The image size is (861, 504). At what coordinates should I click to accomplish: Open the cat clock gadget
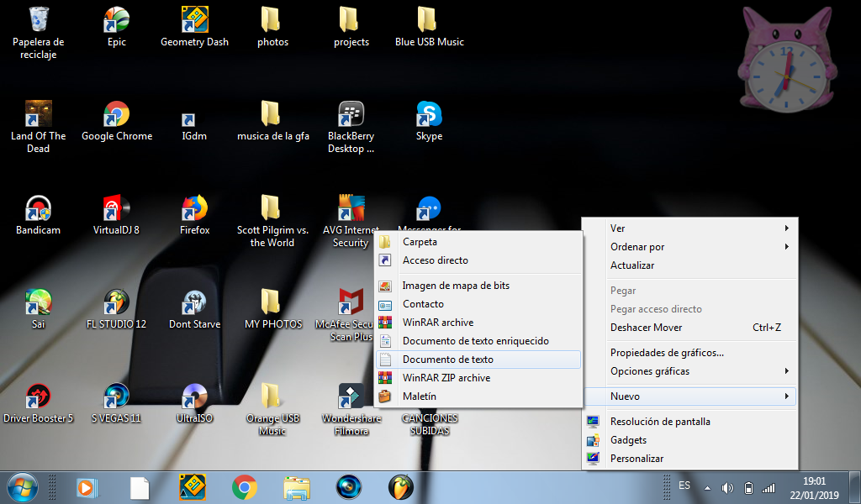[787, 60]
